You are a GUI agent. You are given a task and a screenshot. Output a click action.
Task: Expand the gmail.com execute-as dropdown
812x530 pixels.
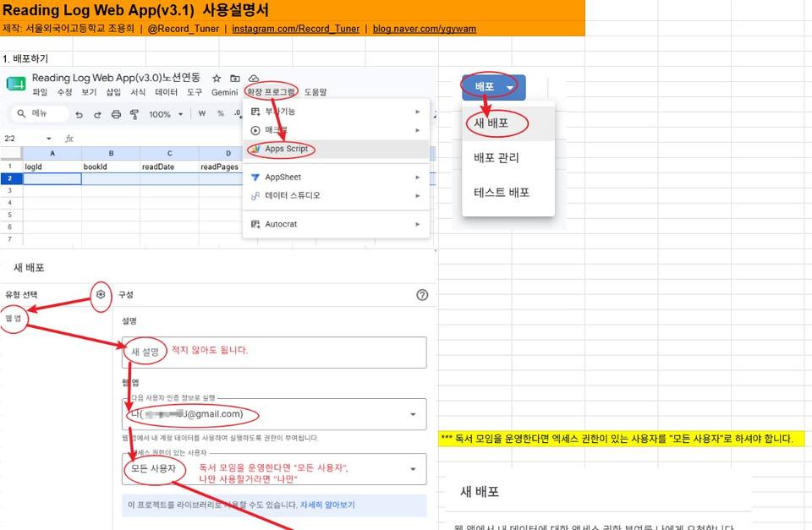coord(274,414)
